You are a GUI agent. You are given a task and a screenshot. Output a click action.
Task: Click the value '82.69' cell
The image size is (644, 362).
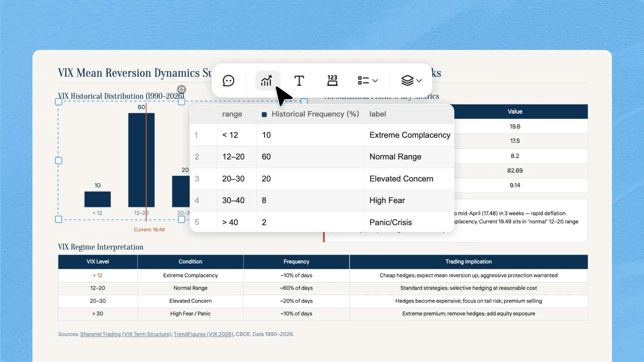[515, 171]
